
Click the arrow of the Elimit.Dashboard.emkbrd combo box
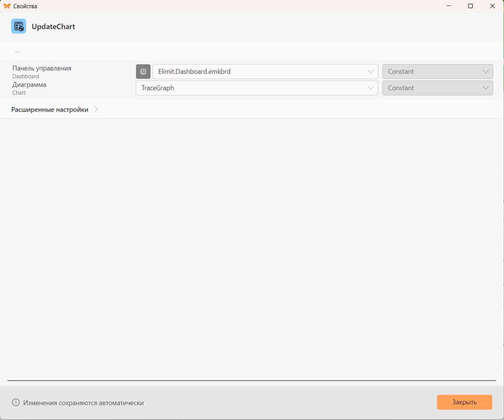(x=371, y=72)
